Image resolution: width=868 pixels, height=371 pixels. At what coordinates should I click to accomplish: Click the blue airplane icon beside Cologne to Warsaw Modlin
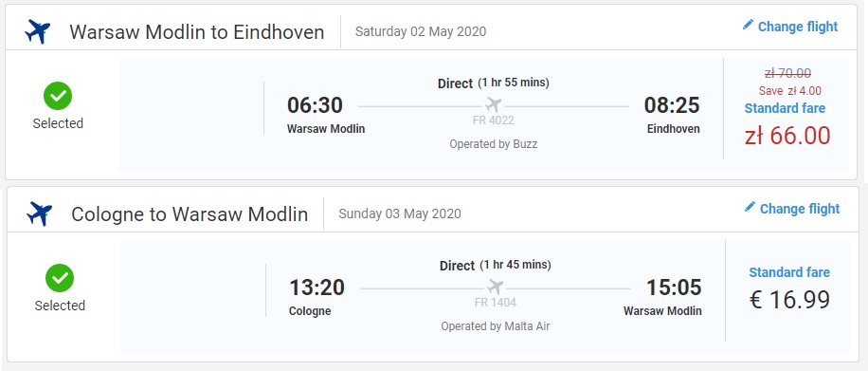pos(39,213)
